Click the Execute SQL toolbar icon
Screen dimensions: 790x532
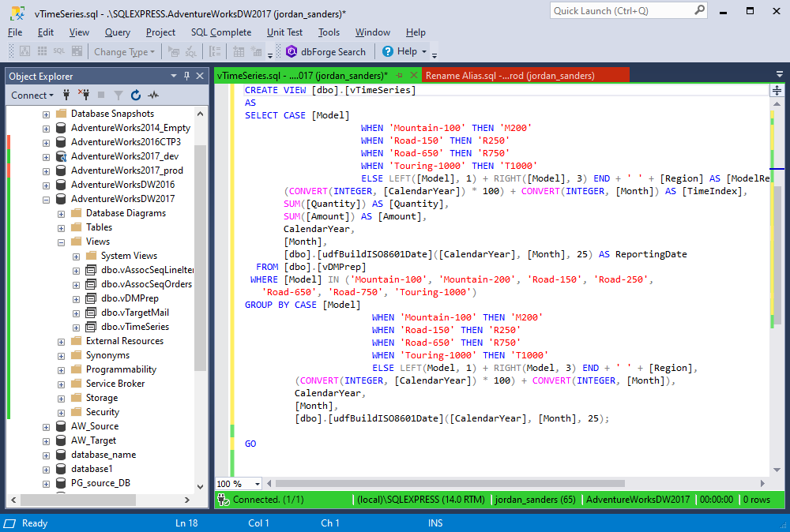tap(173, 51)
